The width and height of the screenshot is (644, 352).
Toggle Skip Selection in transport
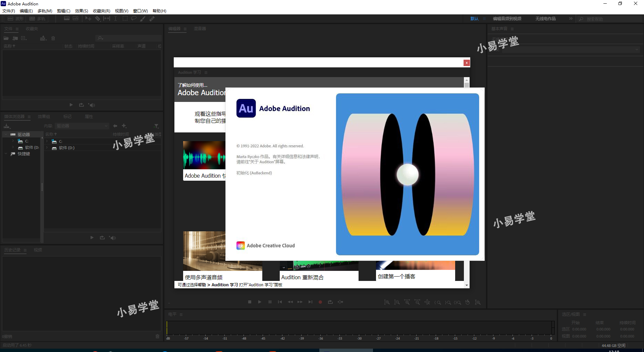click(340, 302)
